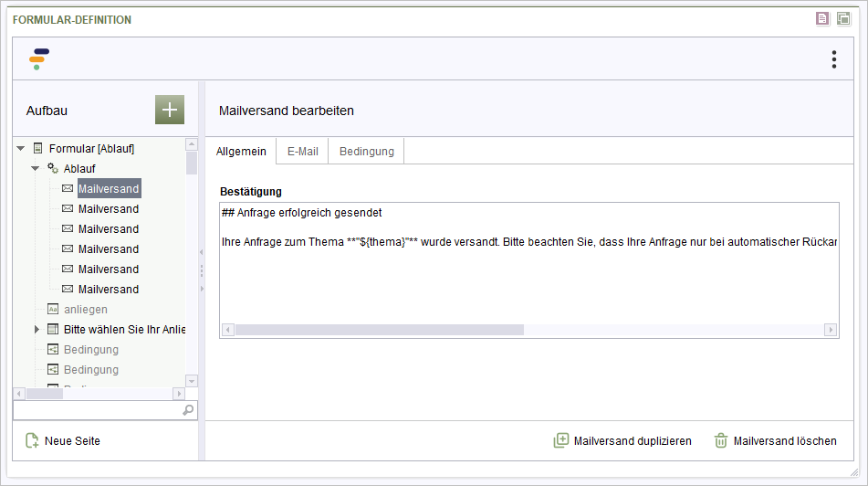Click the splitter right arrow
868x486 pixels.
point(202,289)
